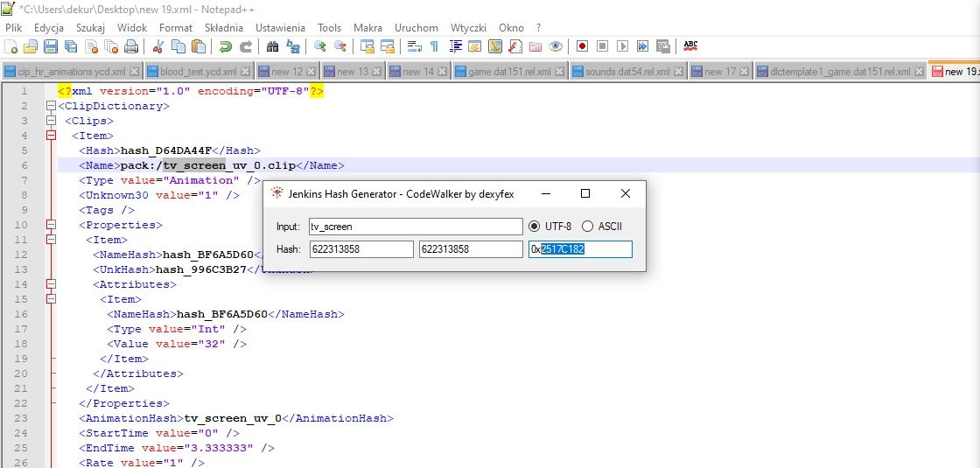980x468 pixels.
Task: Open the Function List icon
Action: pos(515,46)
